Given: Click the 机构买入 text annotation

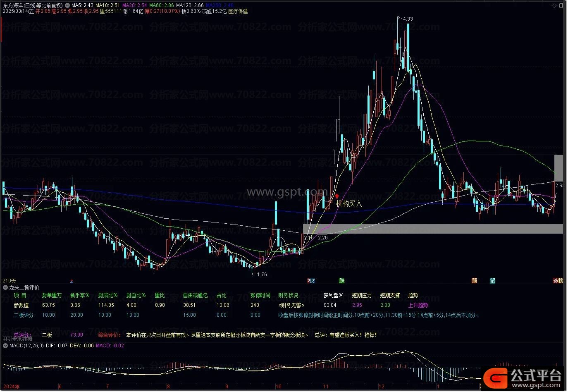Looking at the screenshot, I should pyautogui.click(x=349, y=203).
